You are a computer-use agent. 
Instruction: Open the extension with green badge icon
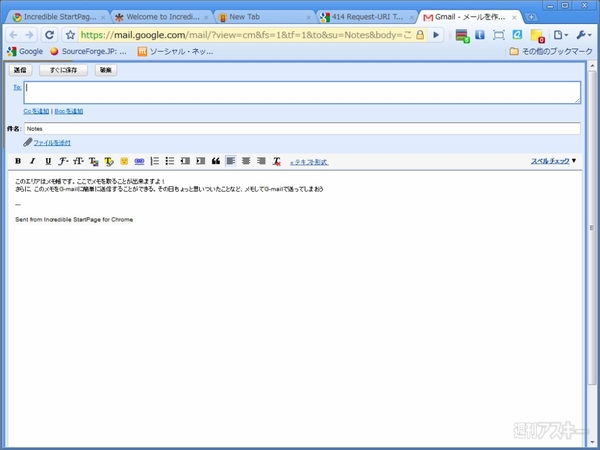coord(462,36)
